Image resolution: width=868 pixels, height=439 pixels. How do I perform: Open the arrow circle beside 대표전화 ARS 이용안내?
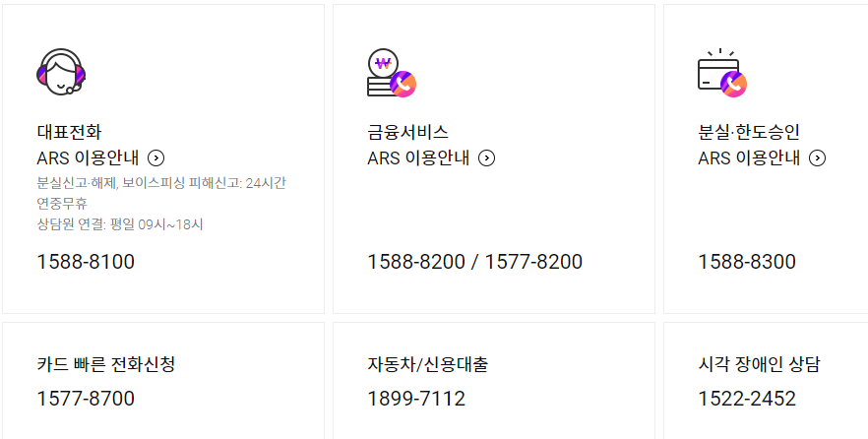tap(156, 158)
